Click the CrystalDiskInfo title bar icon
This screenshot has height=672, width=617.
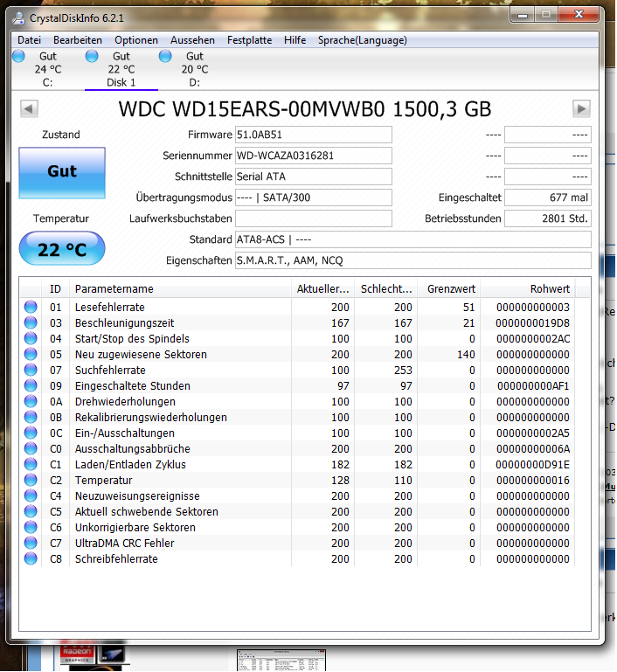[x=18, y=18]
